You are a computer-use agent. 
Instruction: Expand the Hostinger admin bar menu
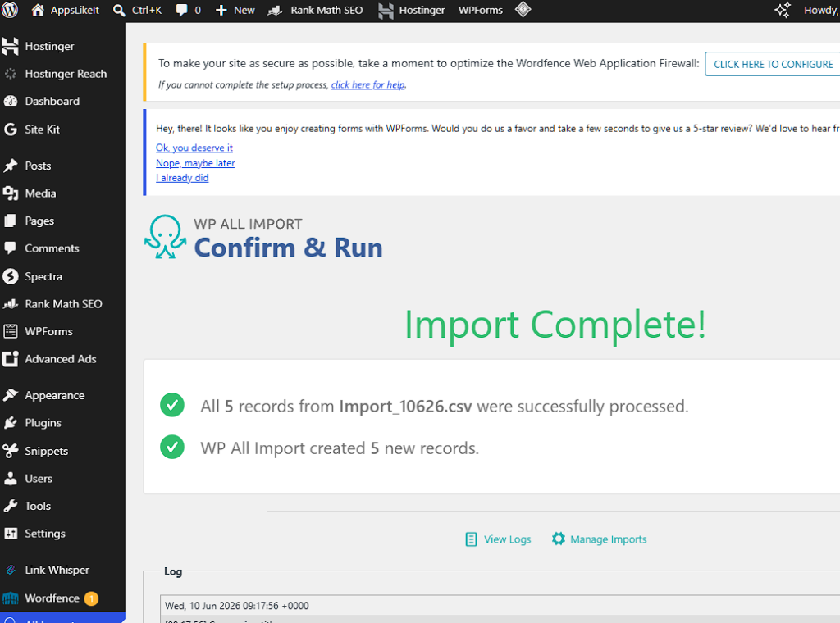click(412, 10)
